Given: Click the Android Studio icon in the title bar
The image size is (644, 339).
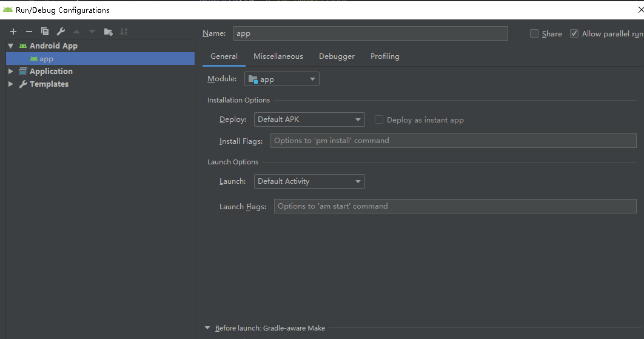Looking at the screenshot, I should (7, 10).
